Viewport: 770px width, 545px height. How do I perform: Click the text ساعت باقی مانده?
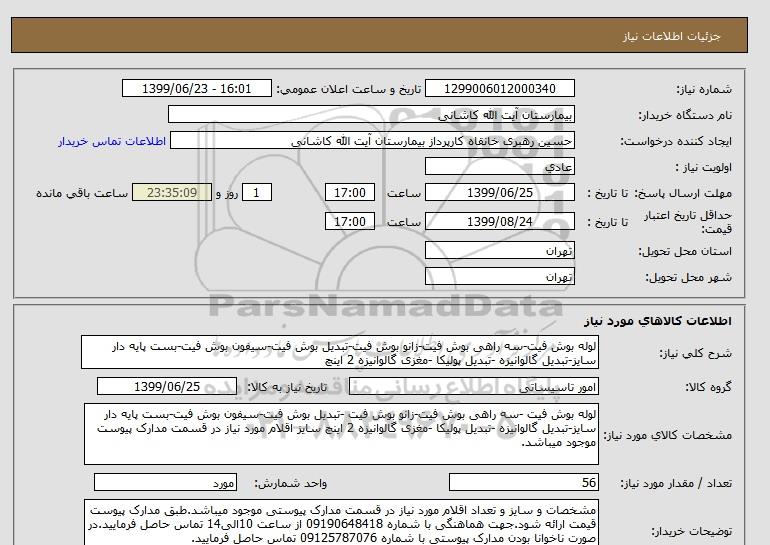[82, 193]
